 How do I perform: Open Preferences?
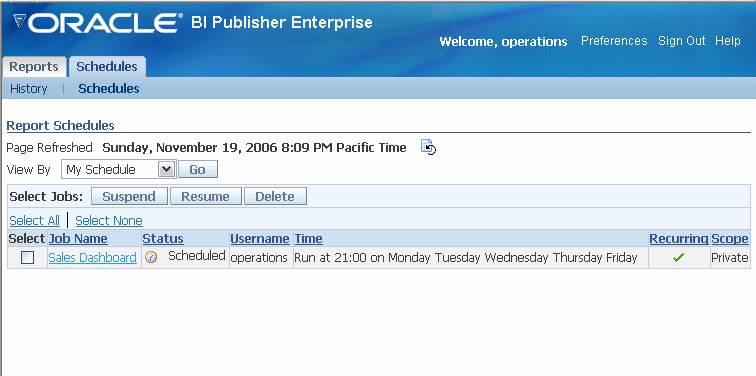[x=614, y=41]
